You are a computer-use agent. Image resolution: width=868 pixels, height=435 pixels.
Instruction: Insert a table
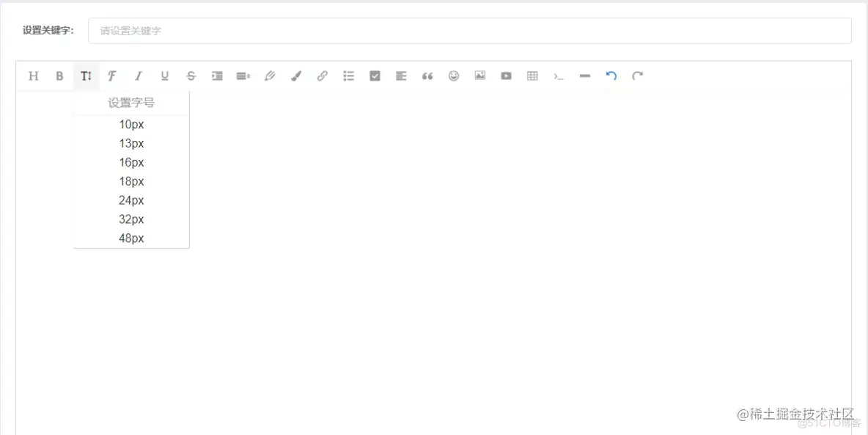click(x=532, y=76)
